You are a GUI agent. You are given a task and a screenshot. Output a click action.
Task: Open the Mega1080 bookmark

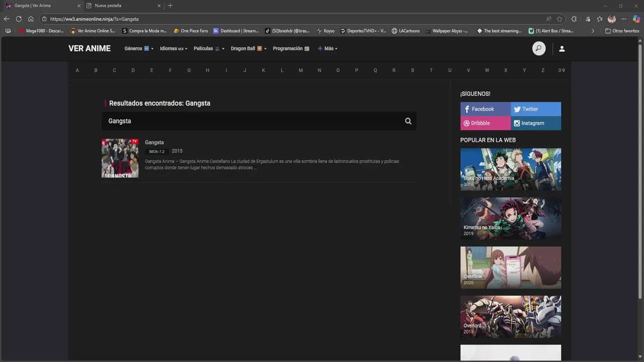41,31
